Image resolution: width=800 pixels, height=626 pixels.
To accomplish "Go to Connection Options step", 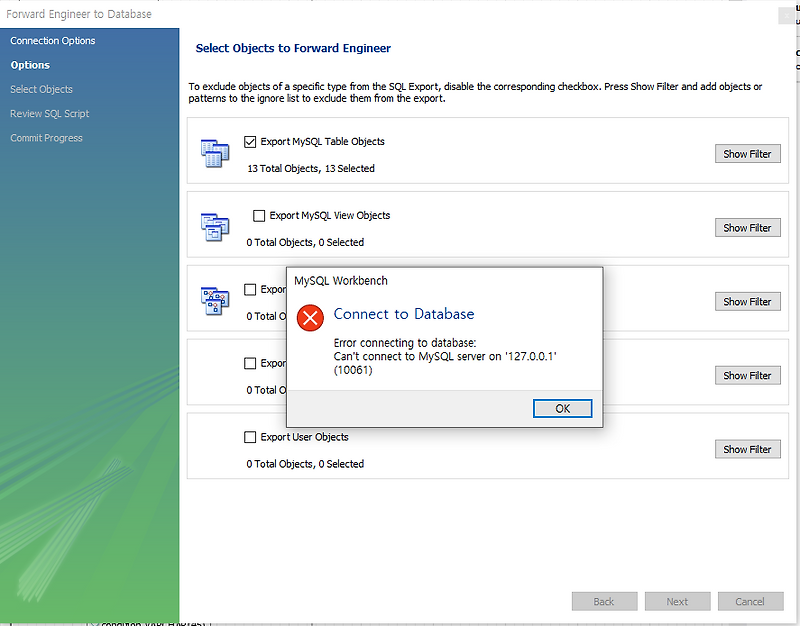I will click(53, 41).
